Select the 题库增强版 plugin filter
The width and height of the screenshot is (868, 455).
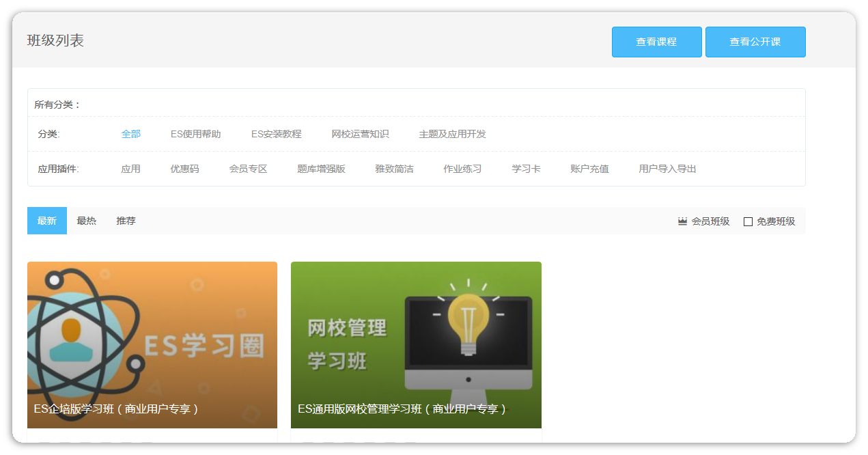click(x=321, y=169)
